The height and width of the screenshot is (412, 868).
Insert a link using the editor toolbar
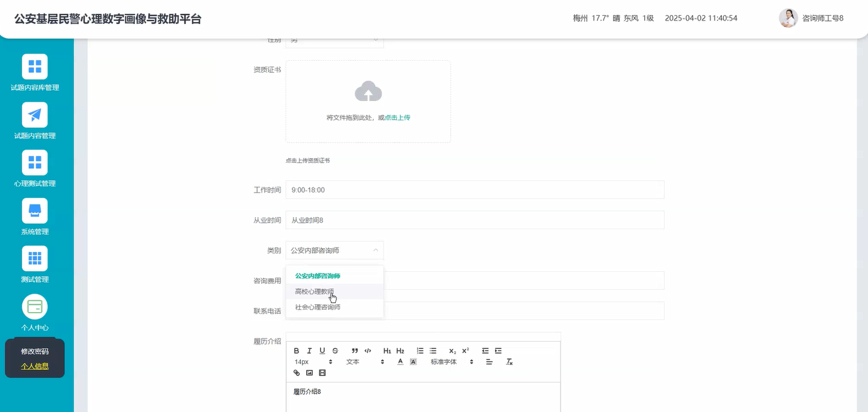point(296,373)
